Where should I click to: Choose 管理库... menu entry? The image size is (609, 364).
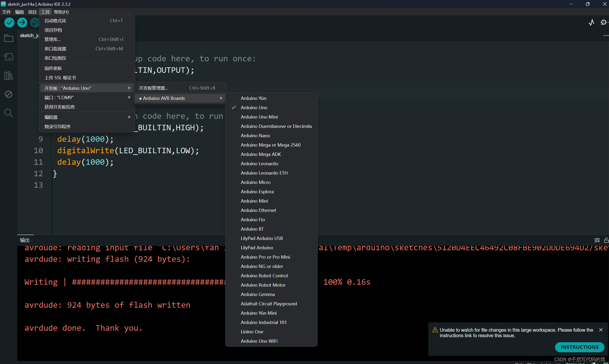[87, 40]
